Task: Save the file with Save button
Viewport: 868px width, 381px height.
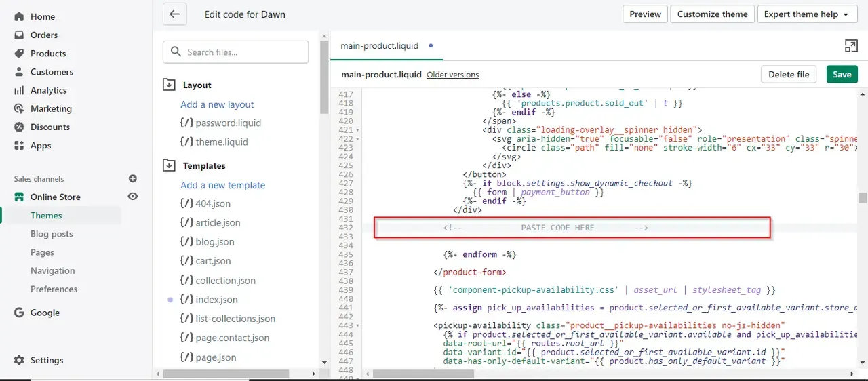Action: pyautogui.click(x=842, y=74)
